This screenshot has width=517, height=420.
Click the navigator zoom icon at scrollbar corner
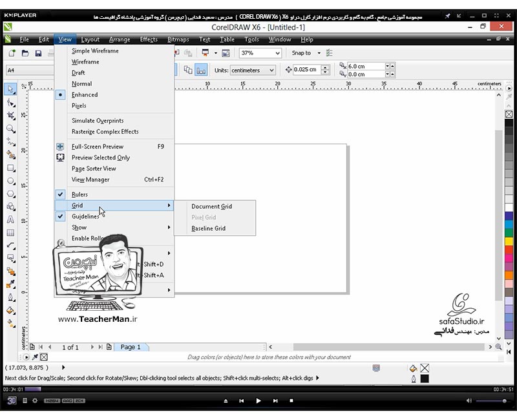click(498, 347)
